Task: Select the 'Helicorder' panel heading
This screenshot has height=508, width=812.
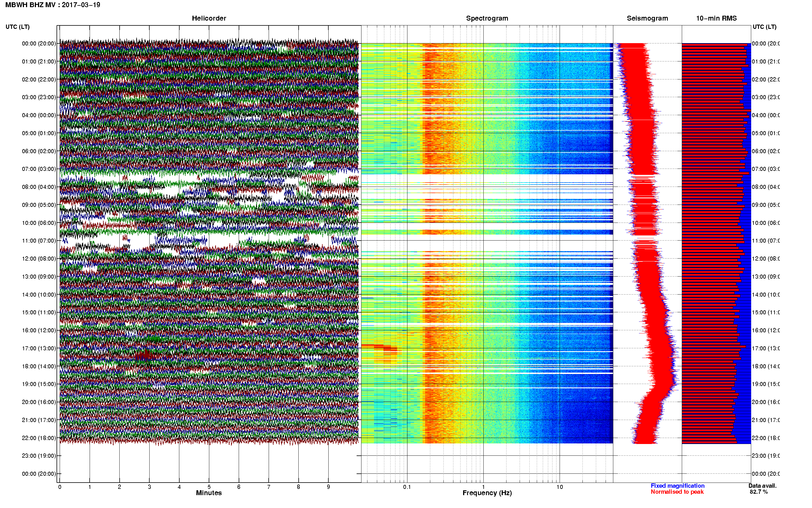Action: click(209, 18)
